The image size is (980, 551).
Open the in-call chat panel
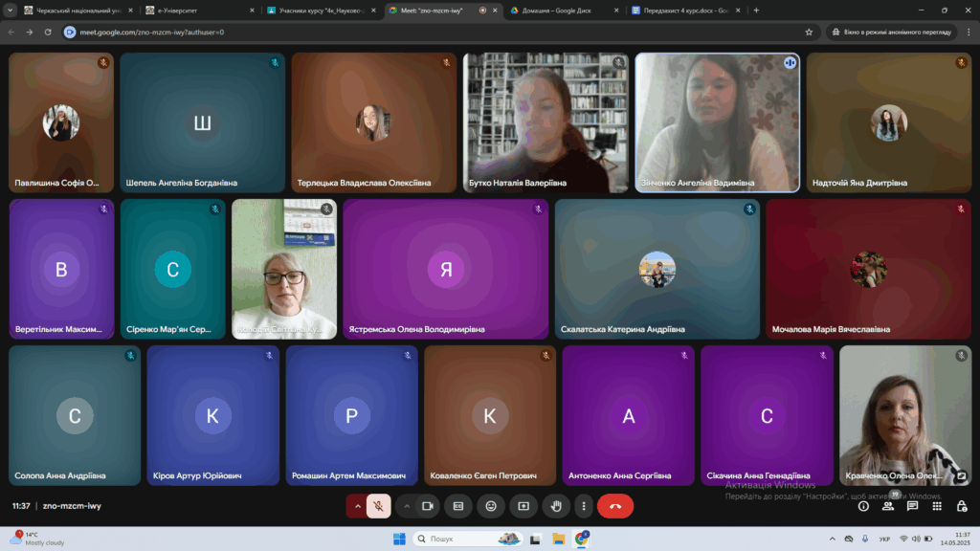[x=912, y=506]
